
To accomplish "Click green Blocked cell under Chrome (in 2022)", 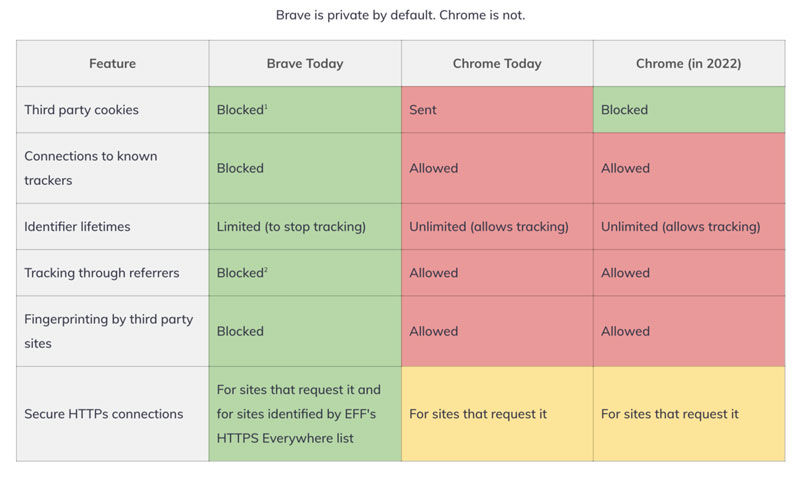I will coord(689,110).
